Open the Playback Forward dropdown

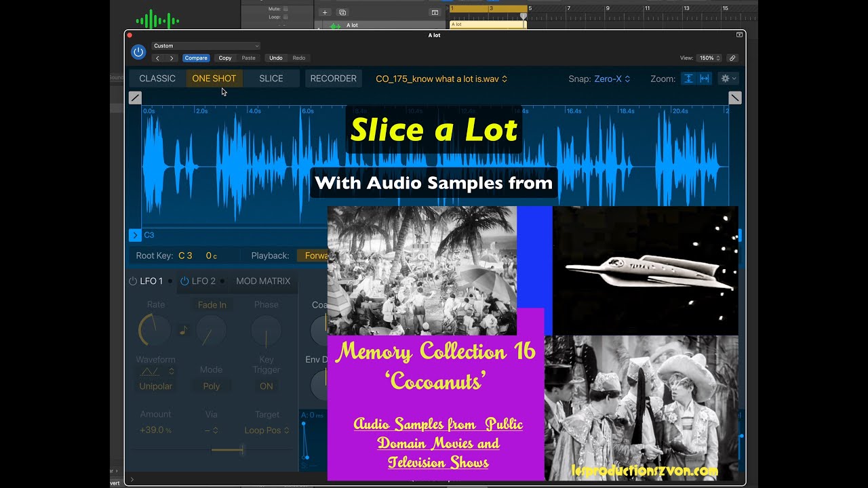(x=313, y=256)
